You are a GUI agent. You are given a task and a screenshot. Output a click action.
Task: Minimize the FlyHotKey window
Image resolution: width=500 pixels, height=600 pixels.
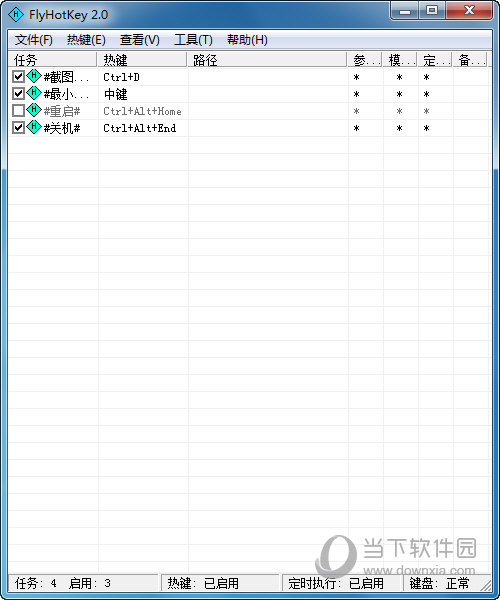coord(405,11)
